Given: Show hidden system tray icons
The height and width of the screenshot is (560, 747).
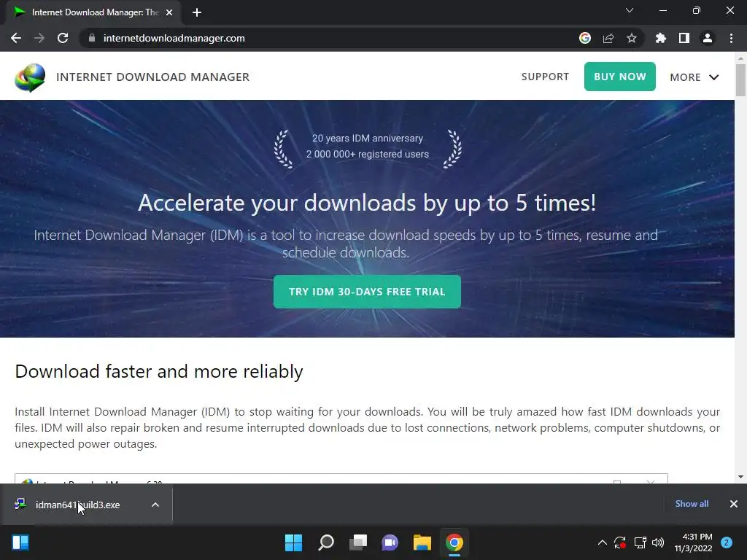Looking at the screenshot, I should point(602,542).
